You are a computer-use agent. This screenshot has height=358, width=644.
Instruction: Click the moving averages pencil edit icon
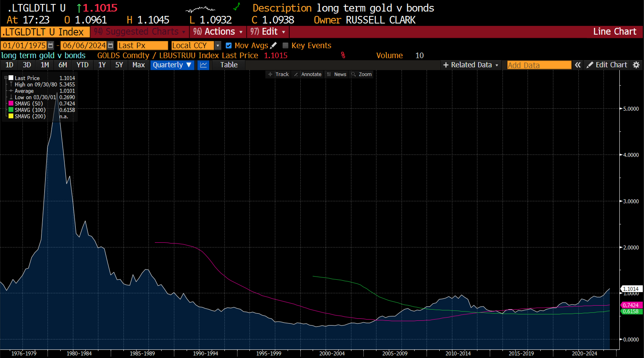click(x=274, y=46)
